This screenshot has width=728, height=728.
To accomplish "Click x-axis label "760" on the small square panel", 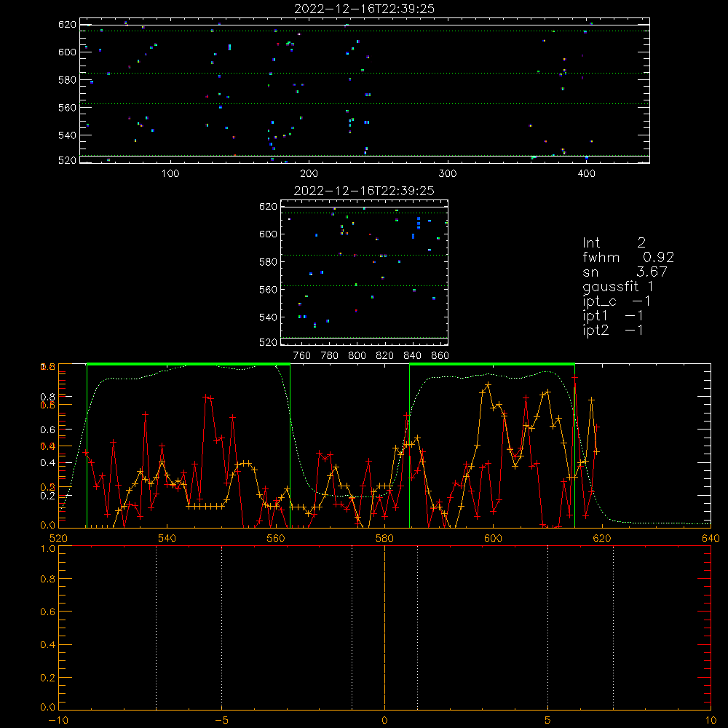I will click(x=302, y=356).
